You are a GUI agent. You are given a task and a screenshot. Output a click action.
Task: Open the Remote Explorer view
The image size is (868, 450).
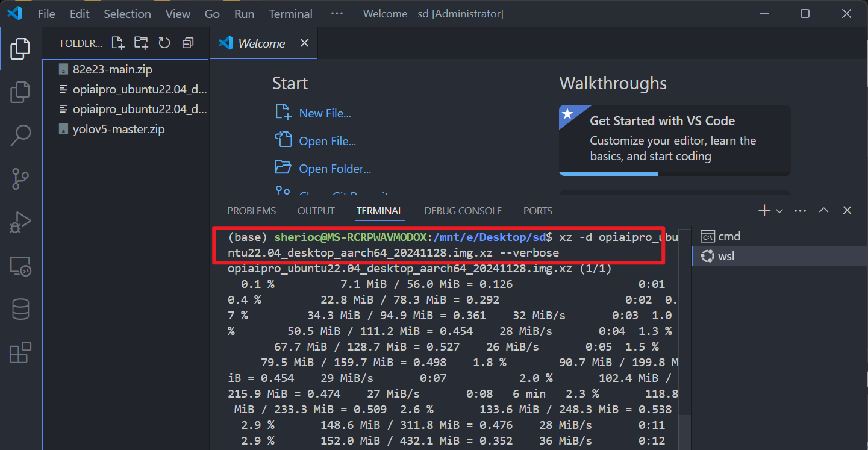tap(20, 266)
